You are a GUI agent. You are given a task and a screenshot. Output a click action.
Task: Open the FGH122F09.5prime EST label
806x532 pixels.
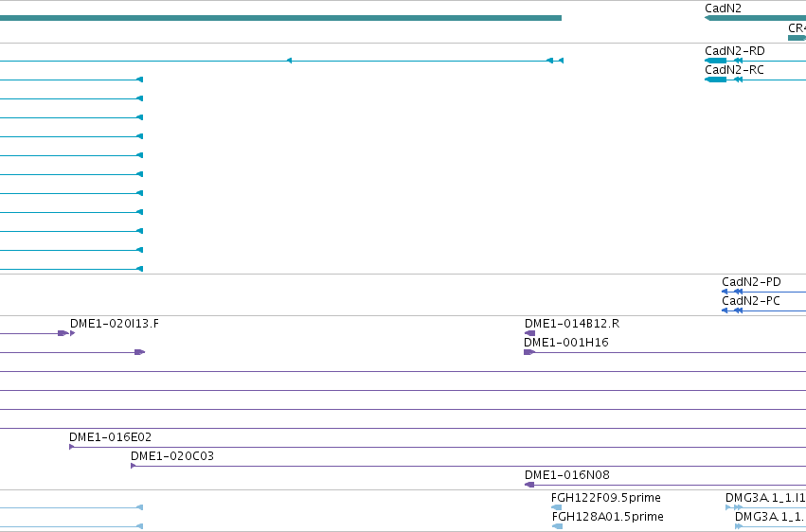point(605,498)
